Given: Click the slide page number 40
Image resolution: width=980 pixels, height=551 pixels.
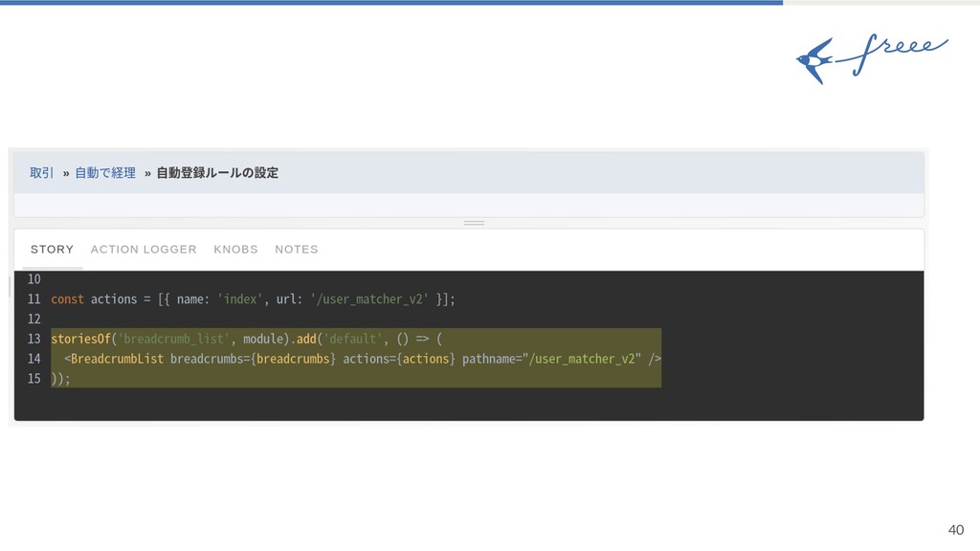Looking at the screenshot, I should 956,530.
